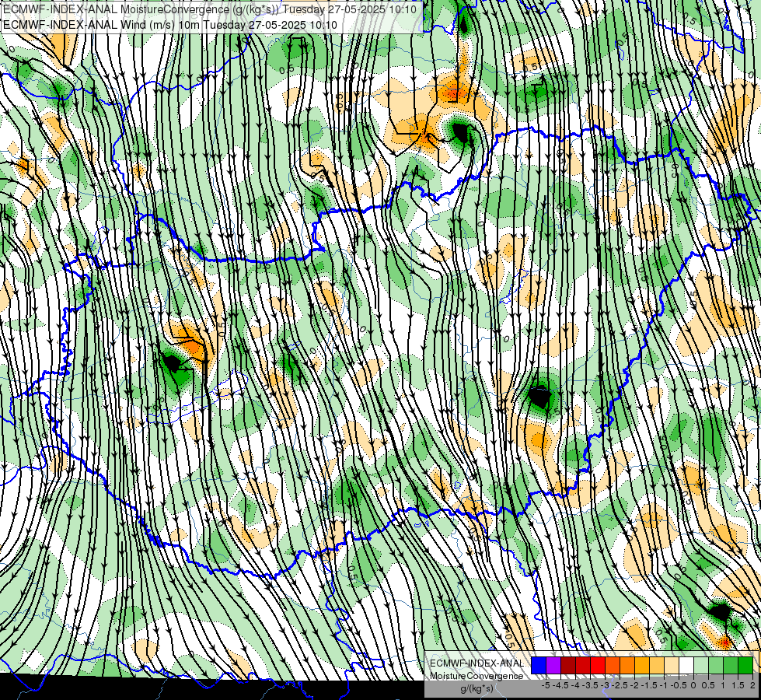761x700 pixels.
Task: Click the '-1.5' legend tick label
Action: pos(649,685)
